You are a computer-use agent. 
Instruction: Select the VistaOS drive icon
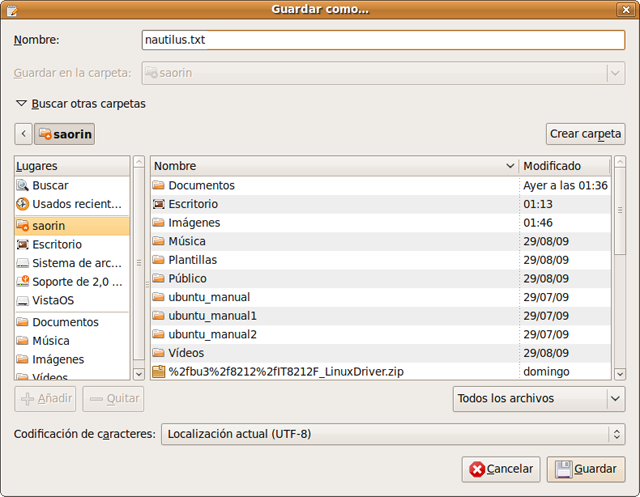coord(23,300)
